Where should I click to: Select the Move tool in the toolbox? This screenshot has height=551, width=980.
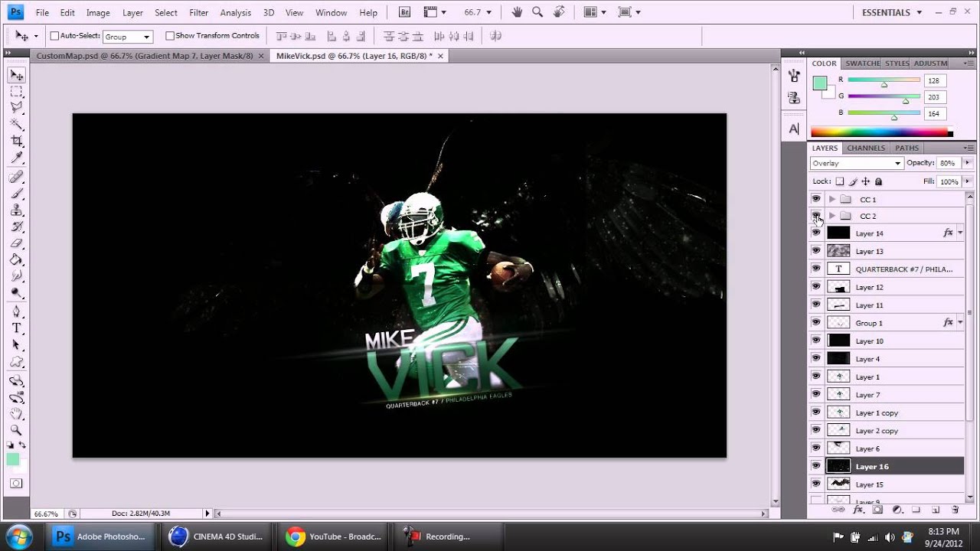[x=16, y=75]
